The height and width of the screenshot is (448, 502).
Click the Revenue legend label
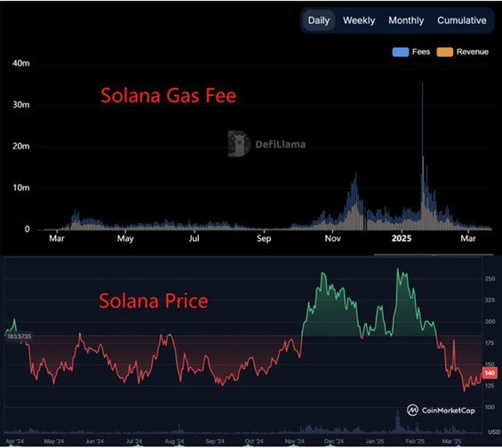pos(472,52)
